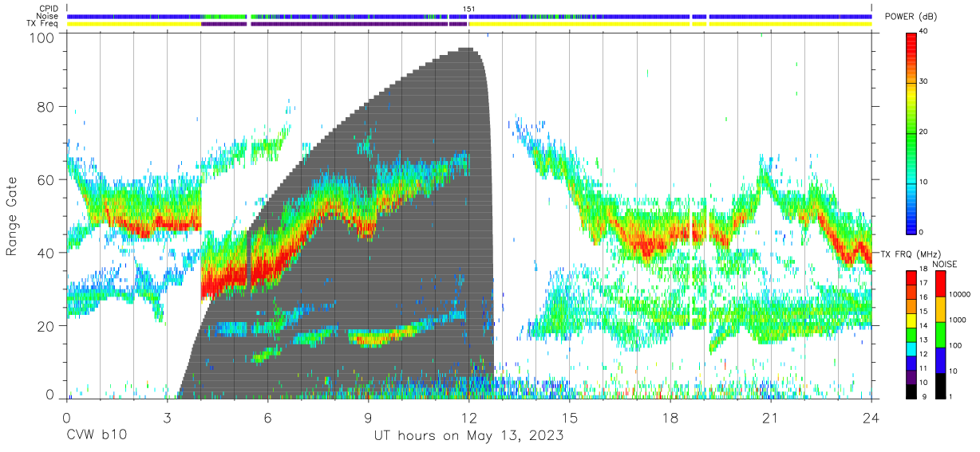Click the purple 10–11 MHz frequency swatch
Screen dimensions: 980x452
pyautogui.click(x=911, y=375)
